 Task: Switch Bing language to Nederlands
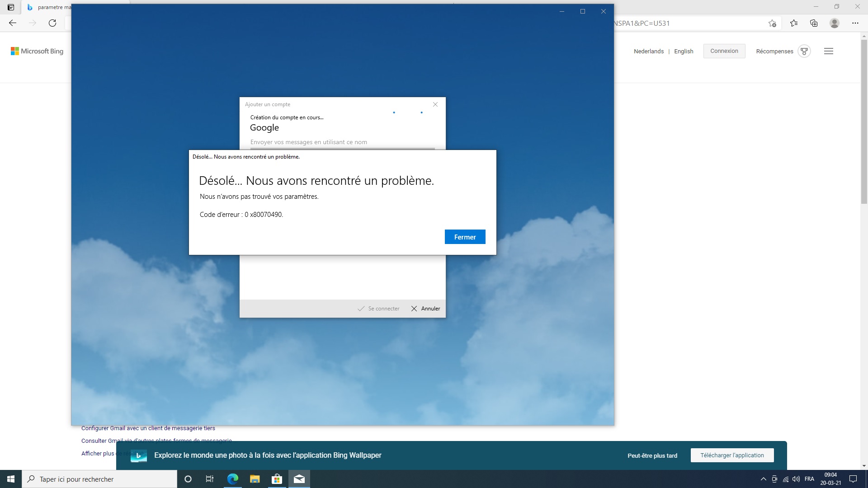(649, 51)
